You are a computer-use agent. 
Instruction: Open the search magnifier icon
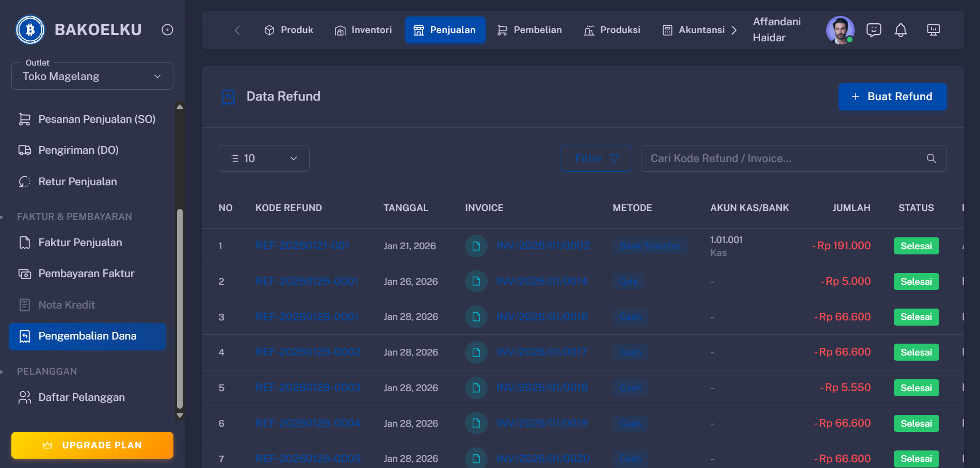tap(931, 158)
